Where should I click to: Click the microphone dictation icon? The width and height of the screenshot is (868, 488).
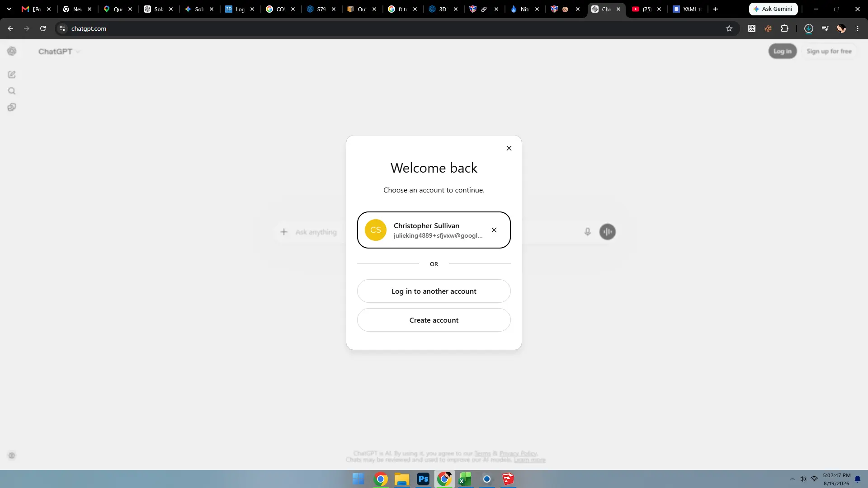click(588, 232)
